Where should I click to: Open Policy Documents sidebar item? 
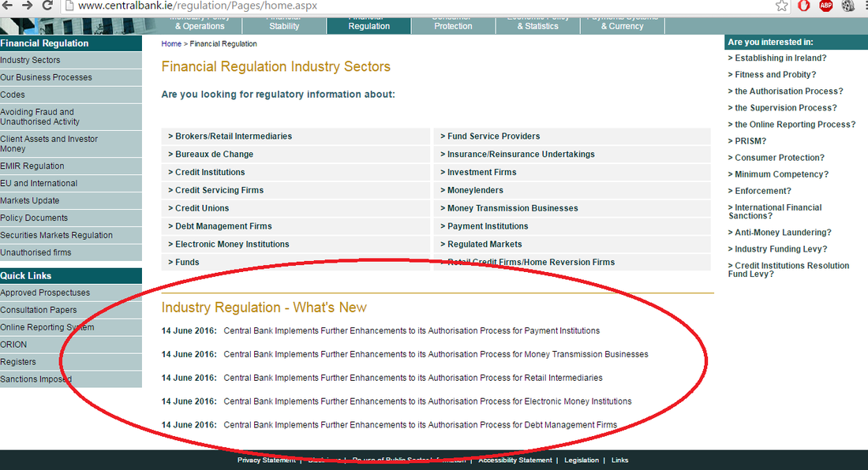tap(71, 218)
